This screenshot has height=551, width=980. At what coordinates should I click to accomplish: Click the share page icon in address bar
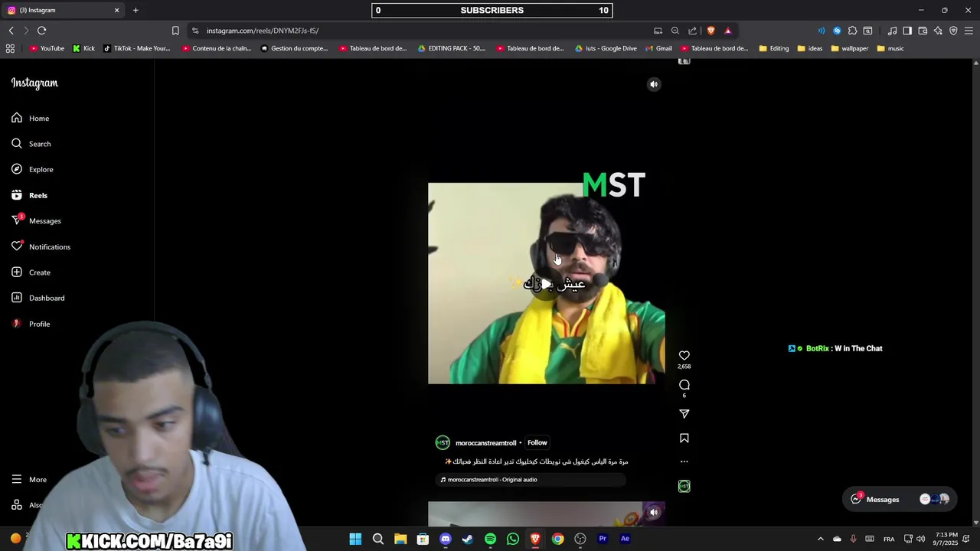[693, 31]
